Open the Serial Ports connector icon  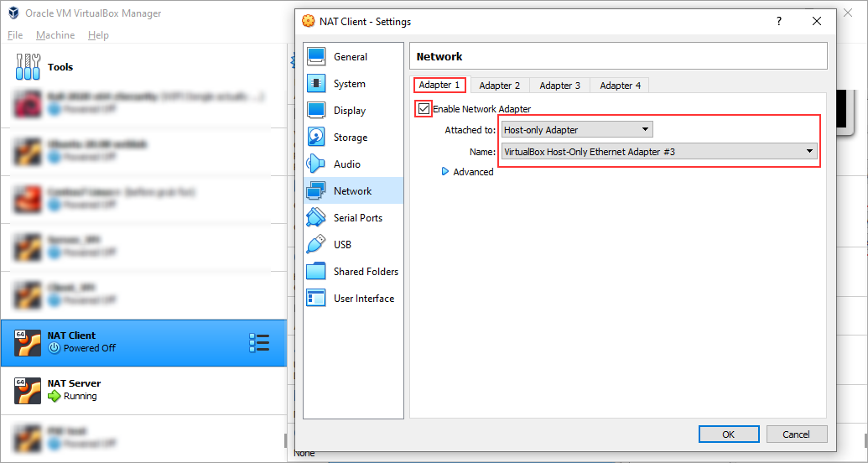pos(316,217)
